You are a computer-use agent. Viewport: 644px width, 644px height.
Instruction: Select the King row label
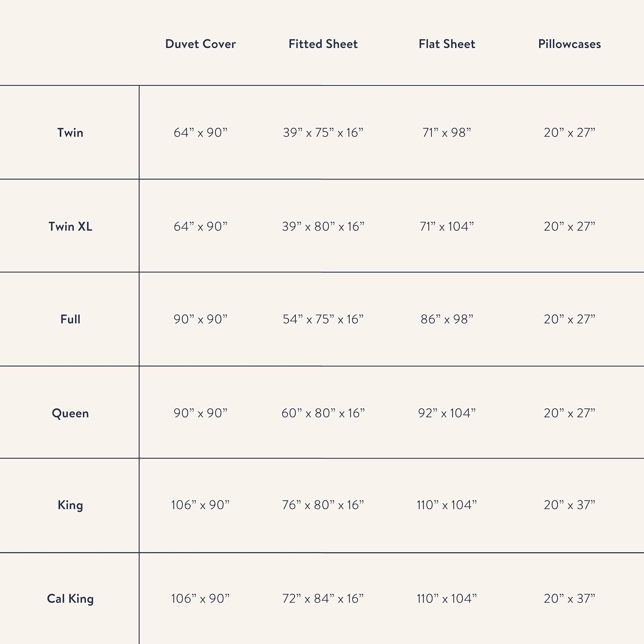coord(70,505)
